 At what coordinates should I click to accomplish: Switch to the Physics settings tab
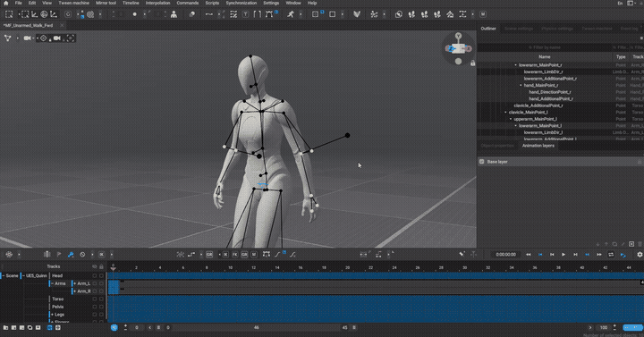[x=557, y=29]
